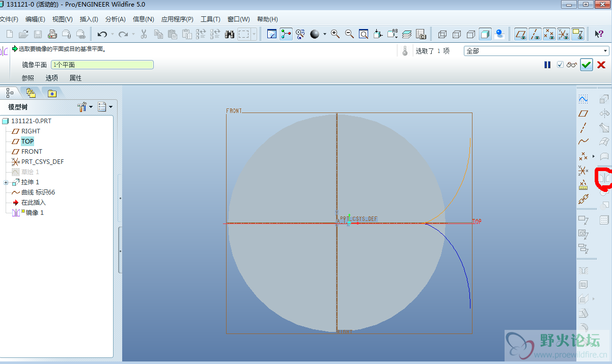Screen dimensions: 612x364
Task: Click the Sketch tool icon
Action: (583, 99)
